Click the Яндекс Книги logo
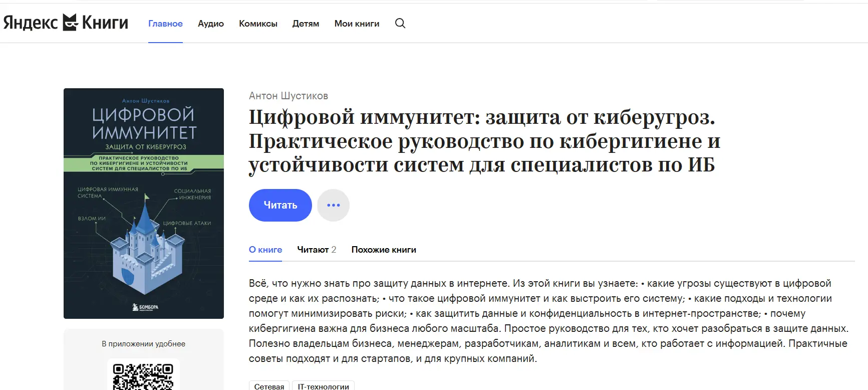 tap(66, 23)
